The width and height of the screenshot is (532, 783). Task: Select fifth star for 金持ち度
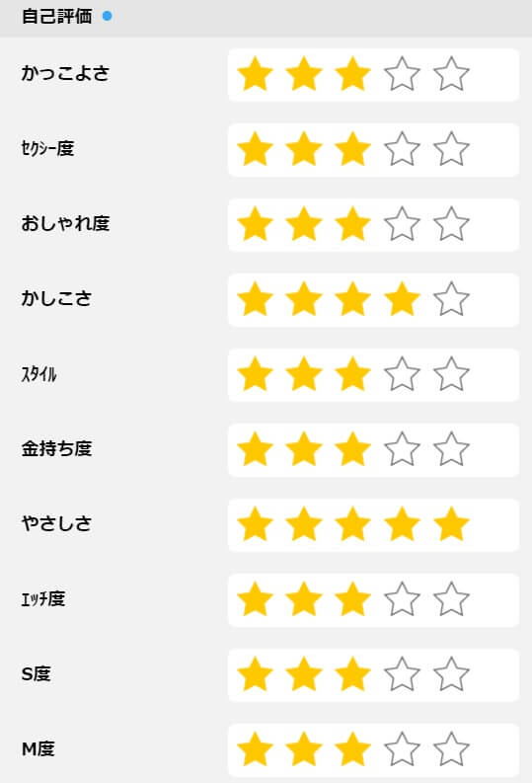tap(451, 448)
